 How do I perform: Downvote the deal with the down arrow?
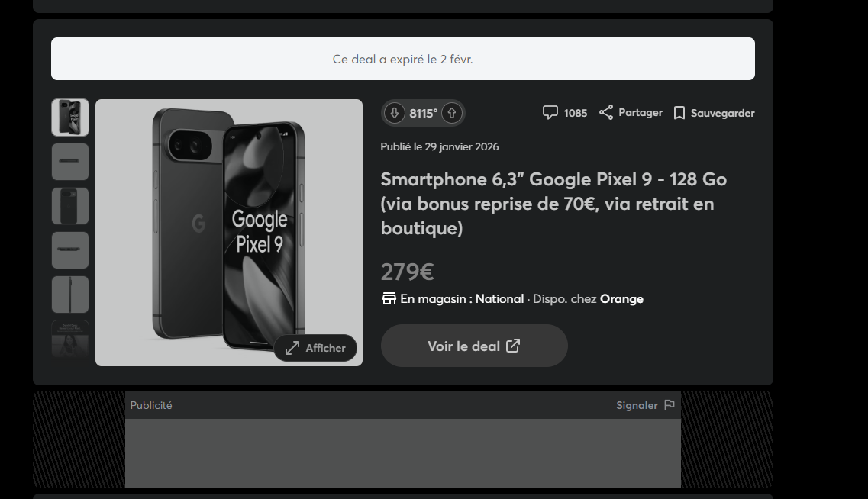pos(394,114)
